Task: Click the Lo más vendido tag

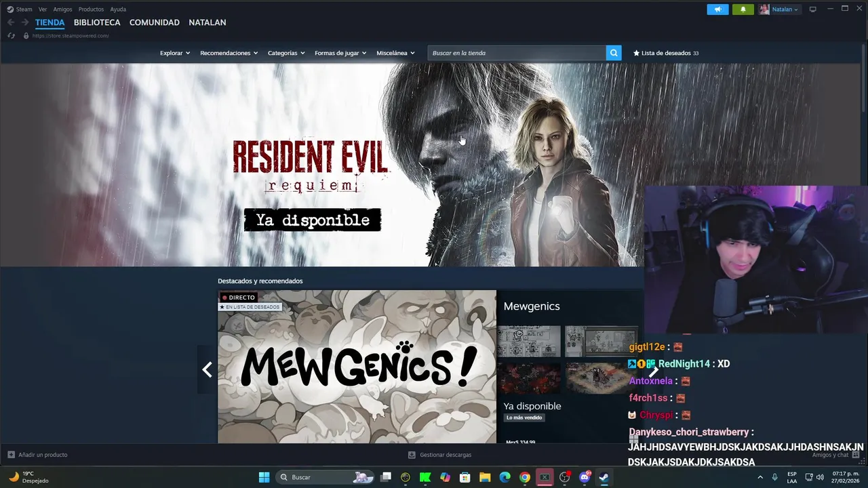Action: coord(524,418)
